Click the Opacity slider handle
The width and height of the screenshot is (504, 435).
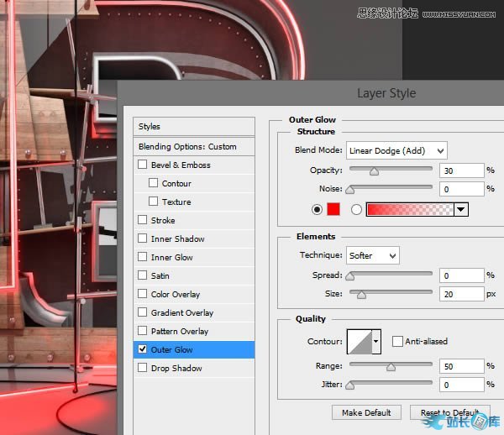(375, 171)
